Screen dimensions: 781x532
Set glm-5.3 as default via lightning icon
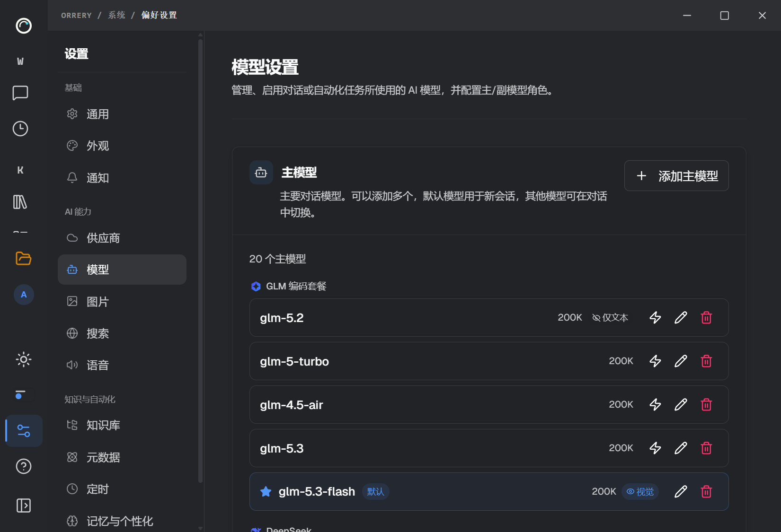[x=655, y=448]
